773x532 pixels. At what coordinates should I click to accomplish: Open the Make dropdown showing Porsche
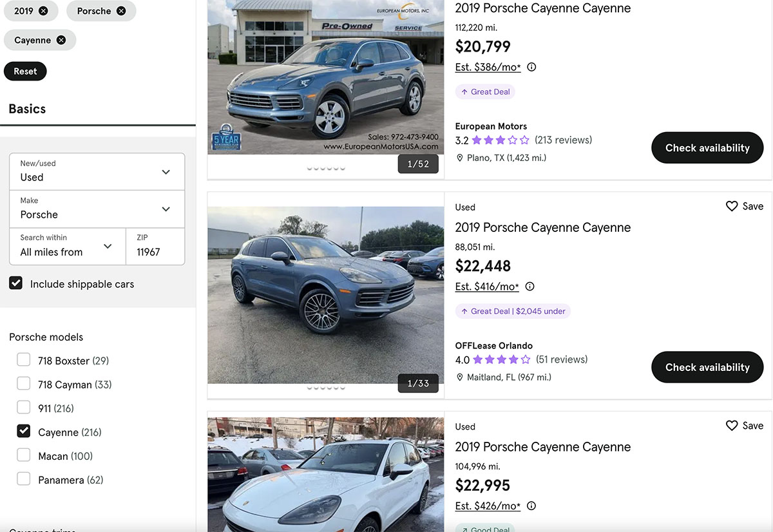97,209
